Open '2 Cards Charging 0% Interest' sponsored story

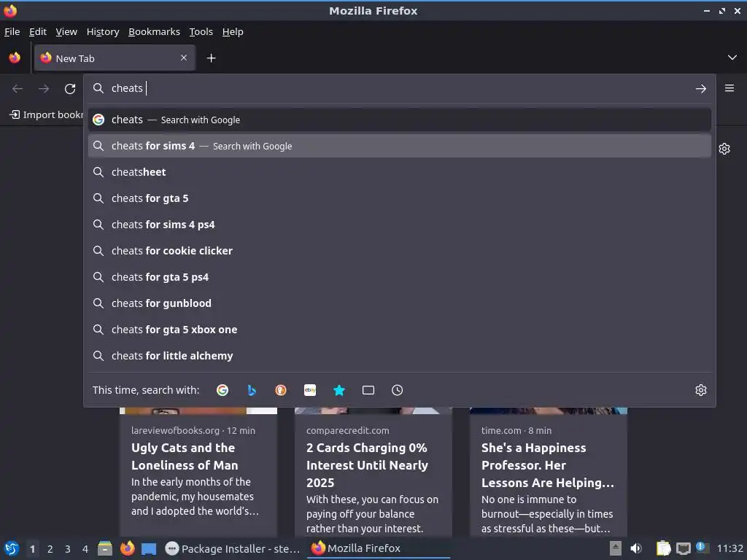pos(373,472)
